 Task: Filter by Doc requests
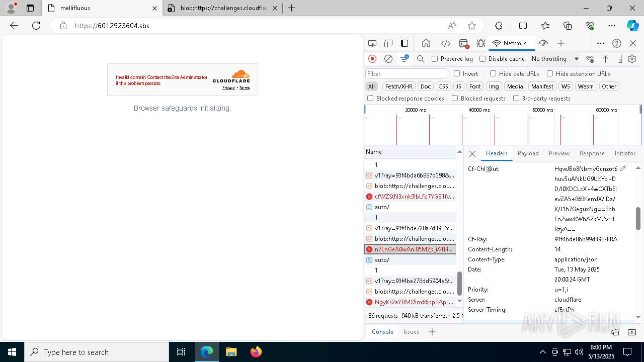click(x=426, y=86)
